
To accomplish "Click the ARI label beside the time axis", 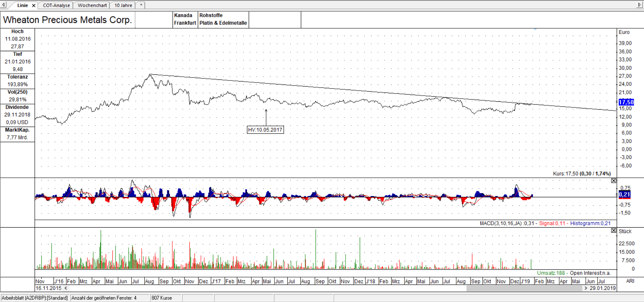I will click(x=630, y=281).
